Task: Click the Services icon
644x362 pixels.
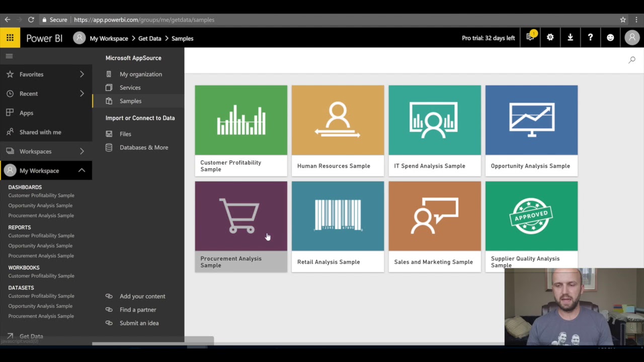Action: pos(109,87)
